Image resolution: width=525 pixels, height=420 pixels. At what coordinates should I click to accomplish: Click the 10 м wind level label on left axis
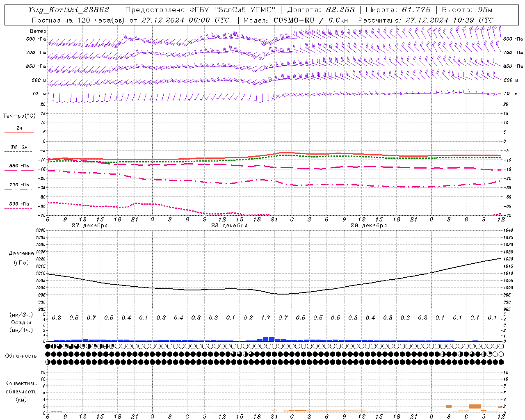39,94
